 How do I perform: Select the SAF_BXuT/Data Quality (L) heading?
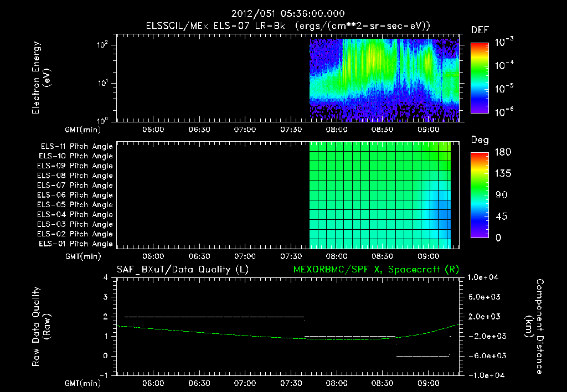pyautogui.click(x=183, y=270)
